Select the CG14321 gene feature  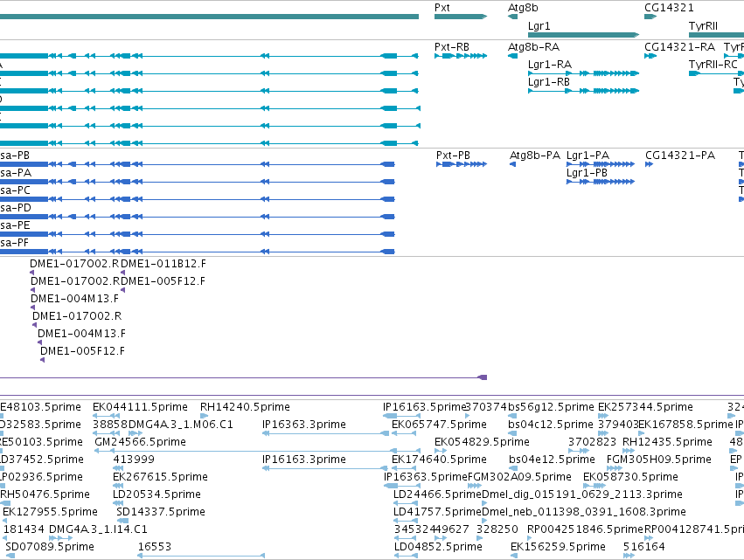tap(650, 17)
